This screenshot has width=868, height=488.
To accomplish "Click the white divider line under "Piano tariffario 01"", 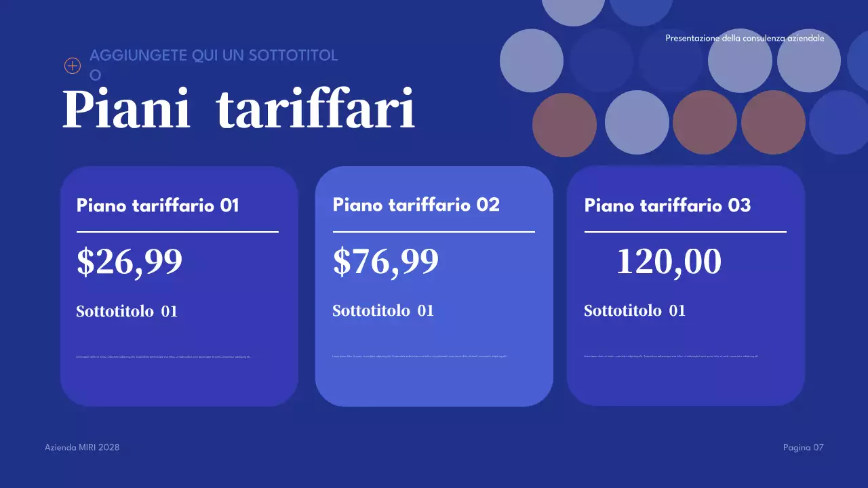I will coord(178,232).
